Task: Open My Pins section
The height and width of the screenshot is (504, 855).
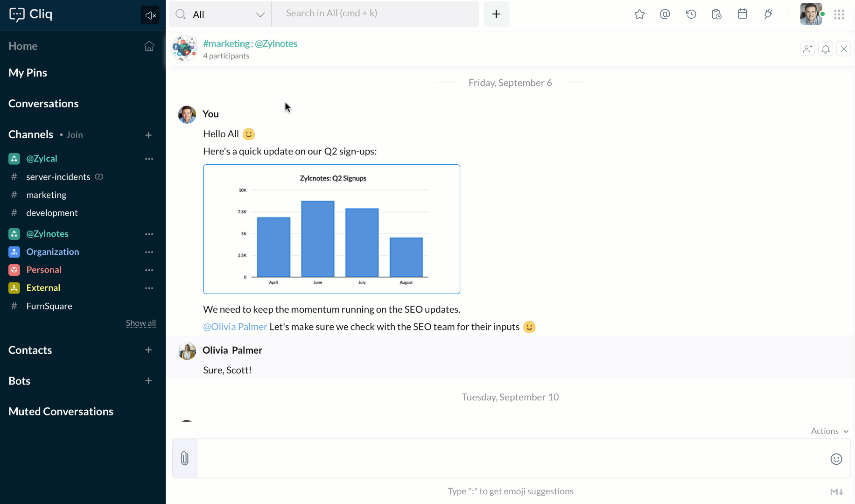Action: click(x=28, y=73)
